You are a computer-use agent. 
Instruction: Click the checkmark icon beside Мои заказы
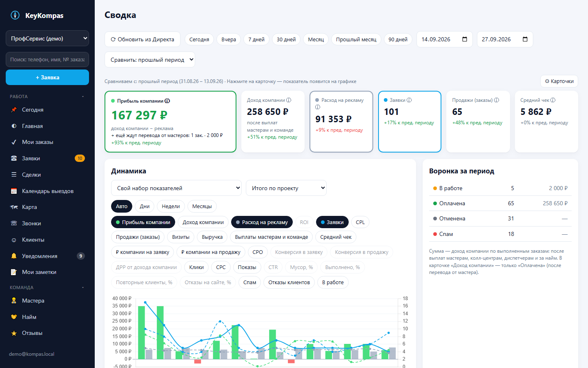pos(14,142)
